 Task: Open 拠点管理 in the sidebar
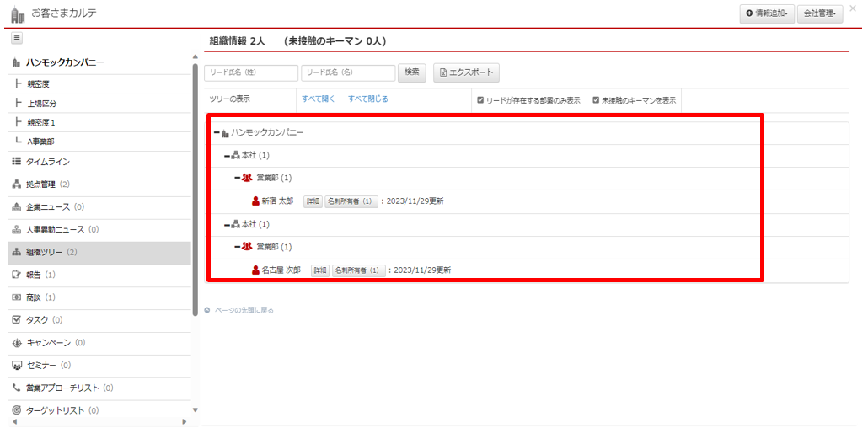(x=42, y=185)
